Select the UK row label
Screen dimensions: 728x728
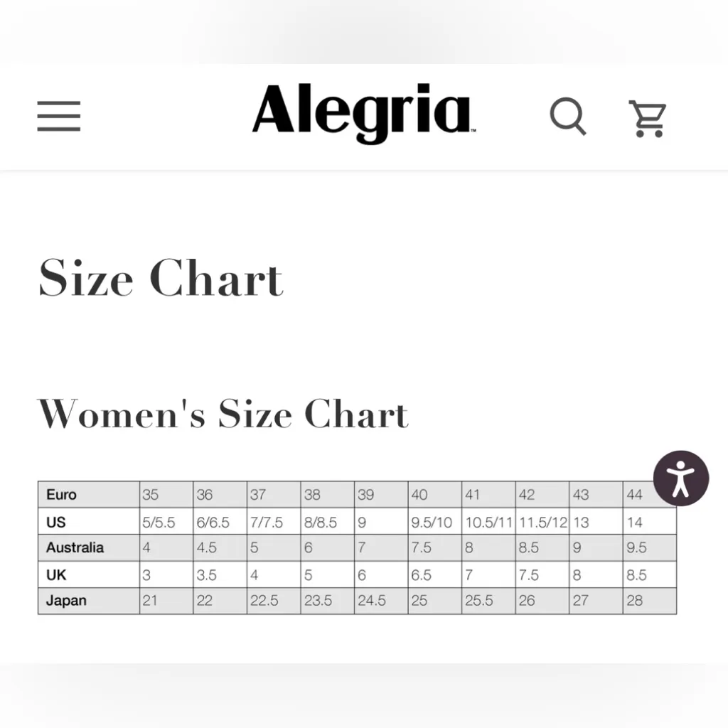56,574
